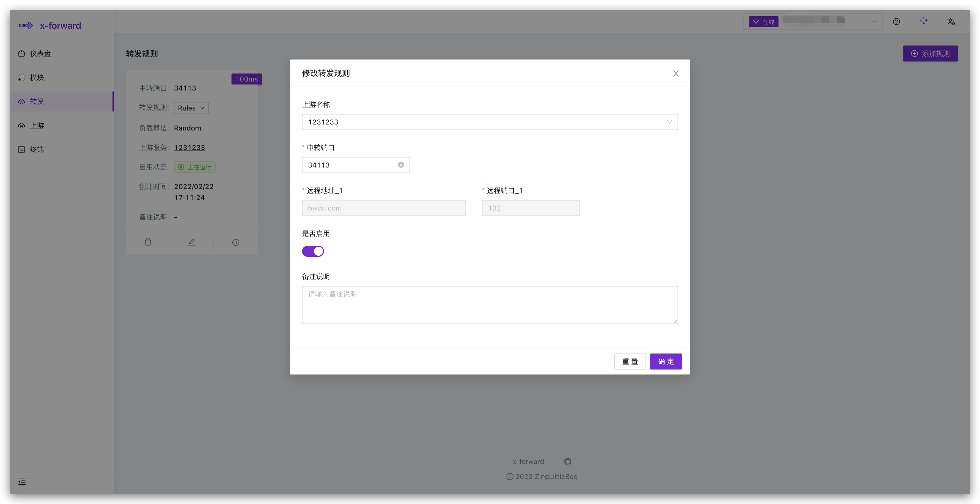
Task: Close the 修改转发规则 dialog
Action: (676, 73)
